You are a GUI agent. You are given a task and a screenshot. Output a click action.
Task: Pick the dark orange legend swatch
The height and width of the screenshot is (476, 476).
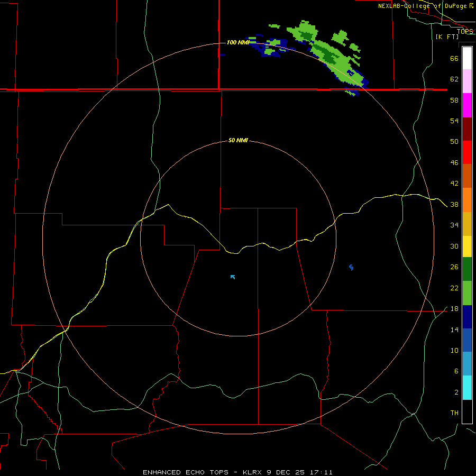tap(467, 176)
